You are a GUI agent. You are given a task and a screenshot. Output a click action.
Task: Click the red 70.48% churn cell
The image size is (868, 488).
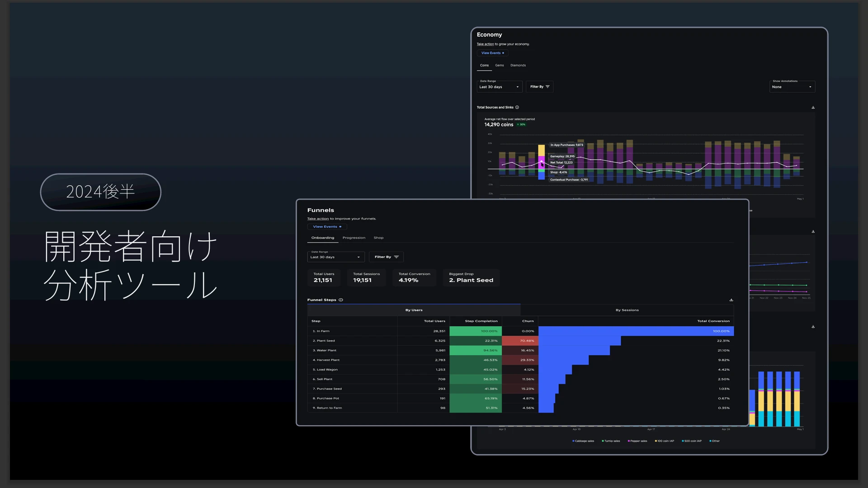point(520,341)
